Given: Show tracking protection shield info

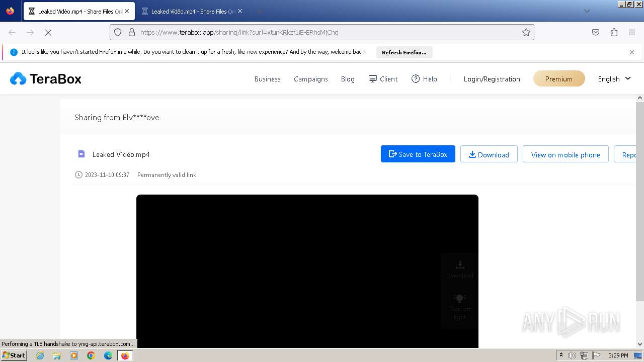Looking at the screenshot, I should 118,32.
